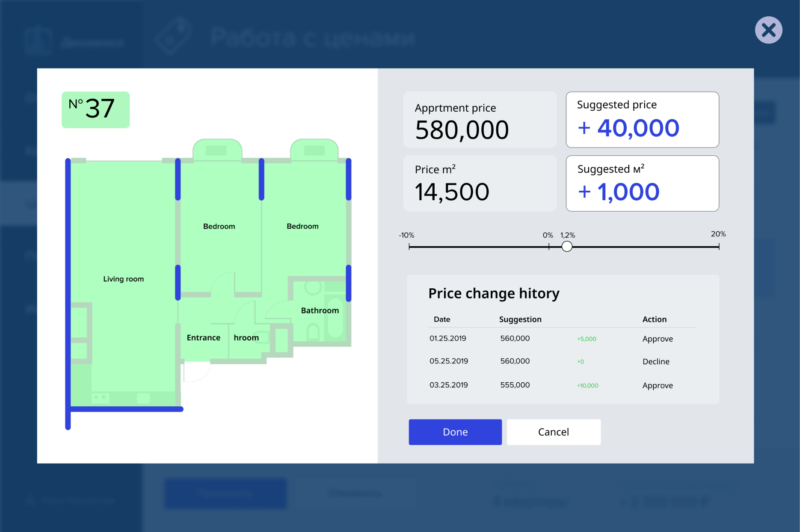Click the Date column header
The image size is (800, 532).
click(x=442, y=319)
